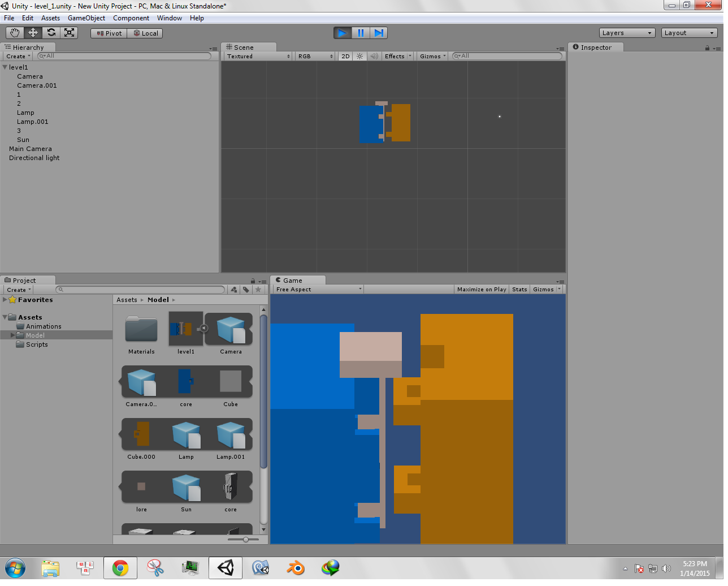This screenshot has width=728, height=586.
Task: Adjust the asset icon size slider
Action: tap(246, 540)
